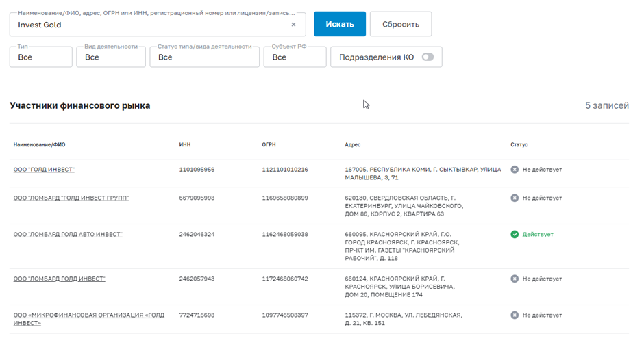Click the Красноярск address starting 660095
The image size is (644, 349).
(x=402, y=246)
